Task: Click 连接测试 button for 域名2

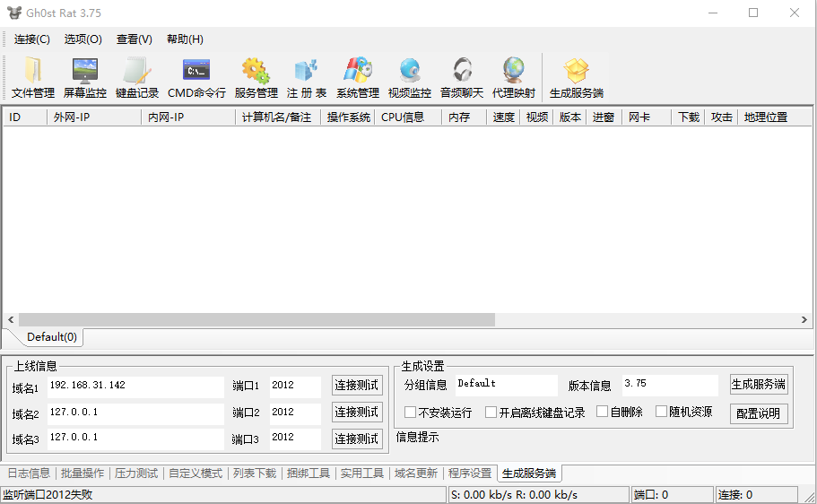Action: coord(357,413)
